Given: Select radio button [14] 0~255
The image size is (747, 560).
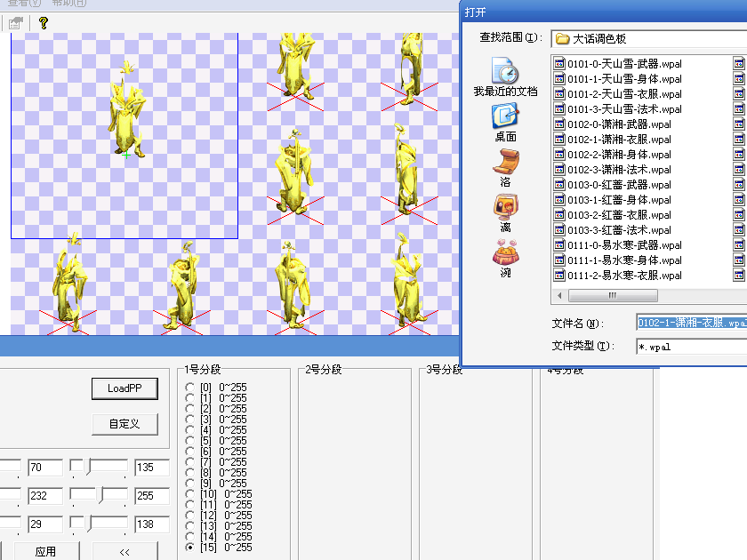Looking at the screenshot, I should [x=190, y=537].
